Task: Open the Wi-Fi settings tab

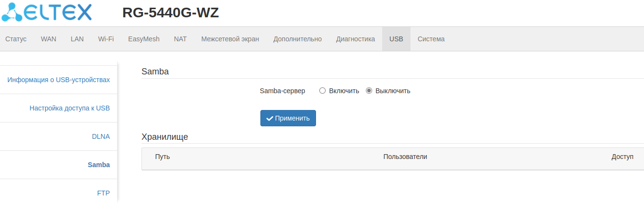Action: point(106,39)
